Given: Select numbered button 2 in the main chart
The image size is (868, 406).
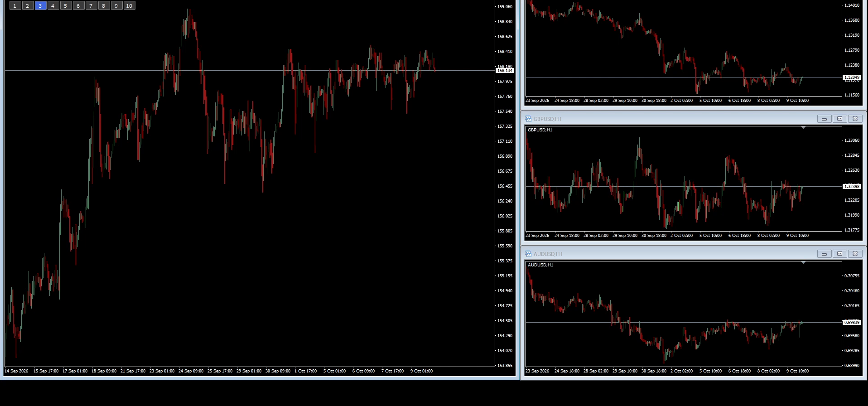Looking at the screenshot, I should point(28,6).
